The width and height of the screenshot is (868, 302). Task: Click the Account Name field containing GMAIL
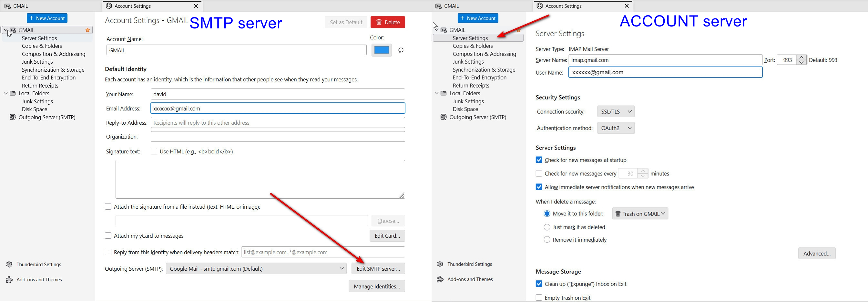pos(237,50)
